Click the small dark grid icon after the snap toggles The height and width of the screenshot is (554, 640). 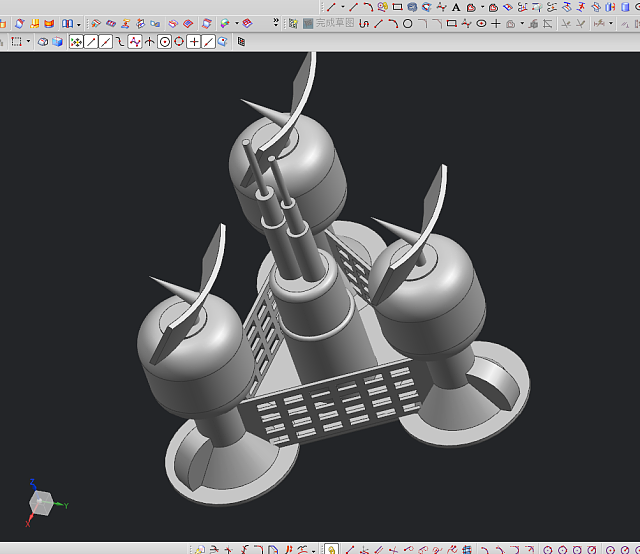click(x=241, y=42)
